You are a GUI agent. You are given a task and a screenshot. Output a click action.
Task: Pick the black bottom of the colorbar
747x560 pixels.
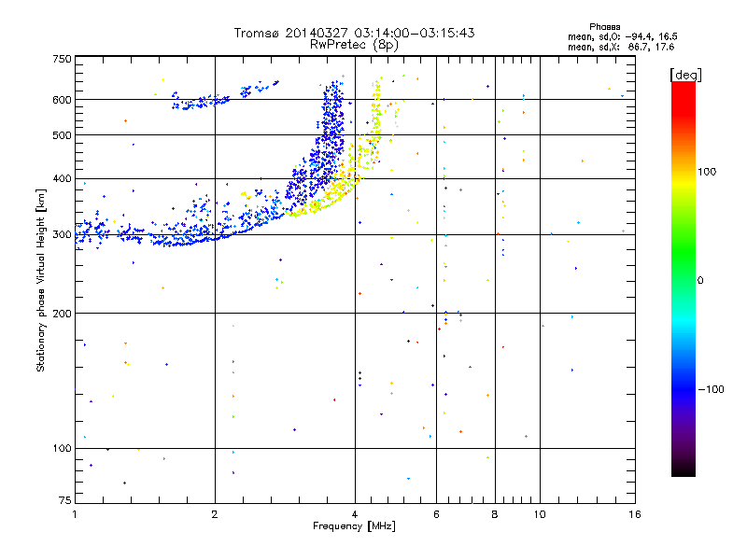[683, 471]
